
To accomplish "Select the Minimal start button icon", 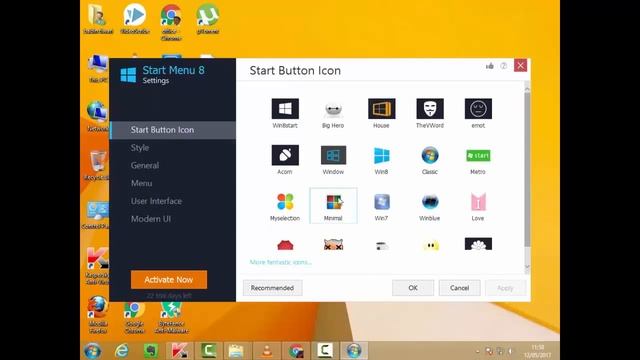I will click(x=333, y=205).
